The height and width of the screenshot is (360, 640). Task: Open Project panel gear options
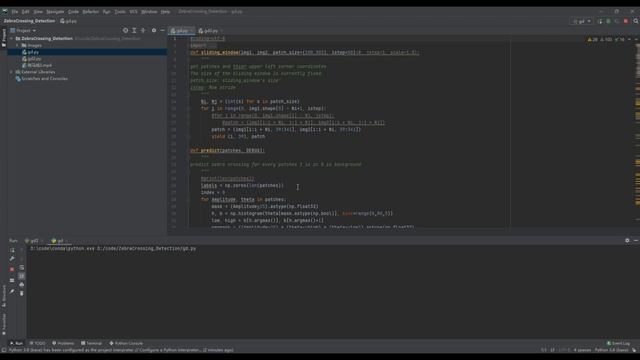pos(154,31)
